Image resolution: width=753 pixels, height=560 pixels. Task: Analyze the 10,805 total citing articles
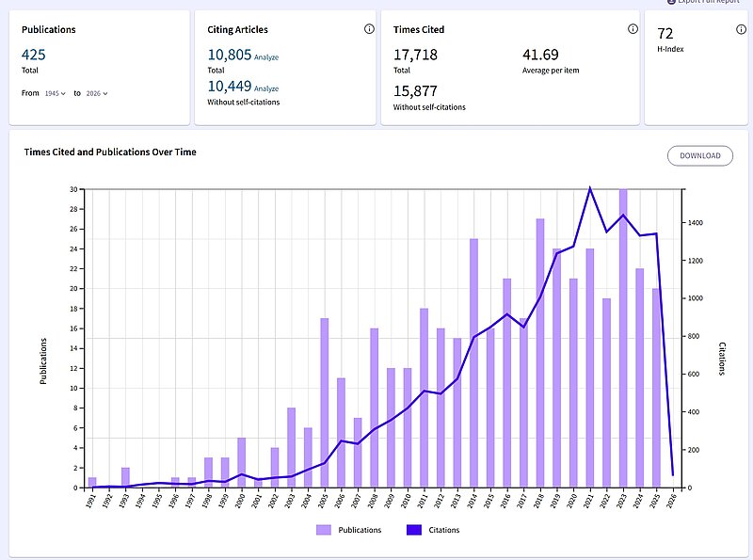pyautogui.click(x=266, y=57)
